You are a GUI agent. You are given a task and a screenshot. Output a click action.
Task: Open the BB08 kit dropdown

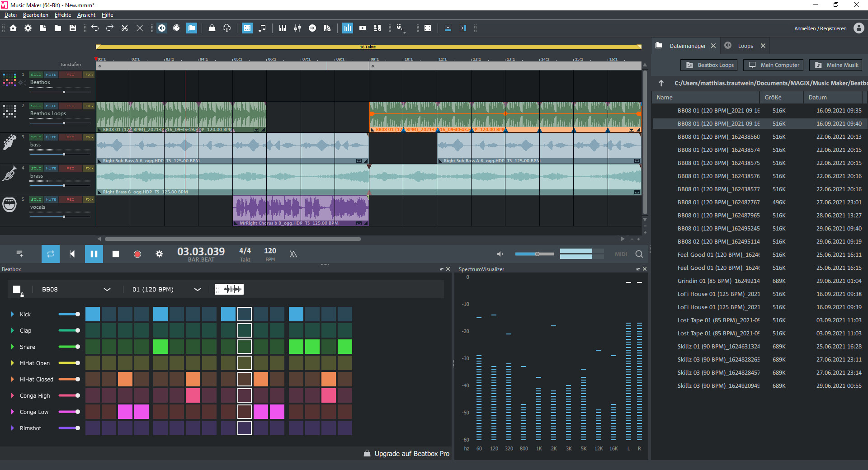click(x=107, y=290)
